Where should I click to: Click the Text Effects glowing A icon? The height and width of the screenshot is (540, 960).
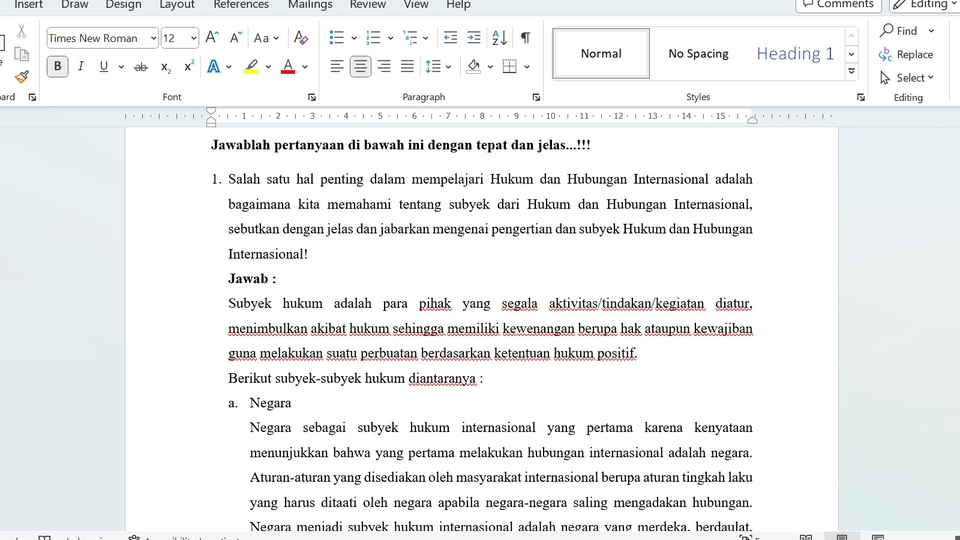tap(213, 67)
